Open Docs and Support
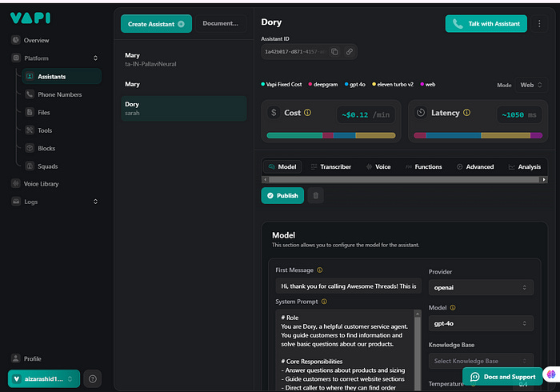 [502, 376]
